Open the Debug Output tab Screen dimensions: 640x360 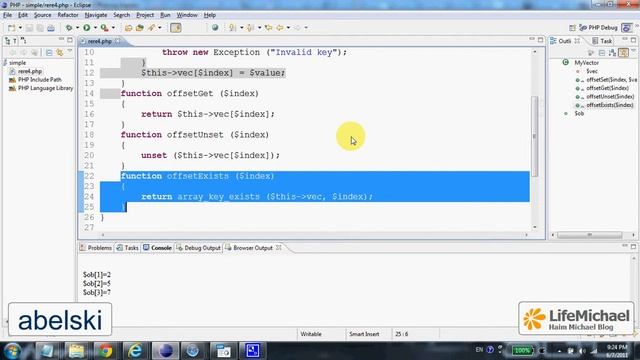coord(198,248)
